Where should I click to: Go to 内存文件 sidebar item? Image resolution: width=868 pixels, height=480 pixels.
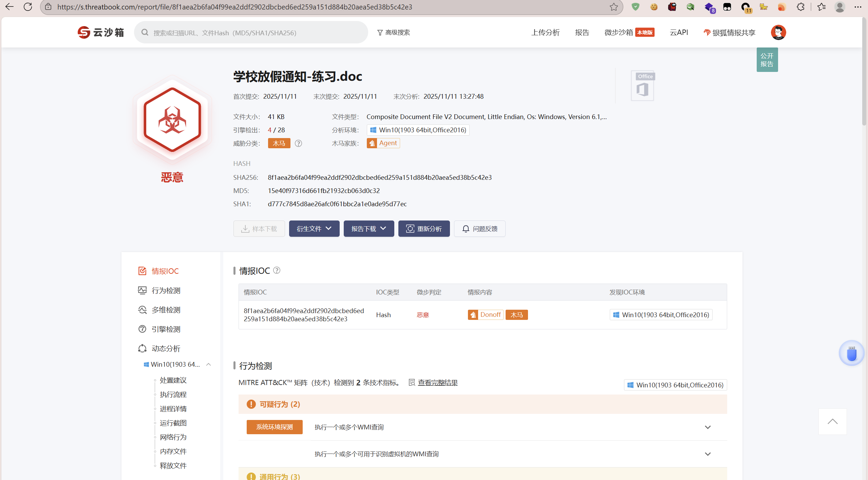point(173,451)
